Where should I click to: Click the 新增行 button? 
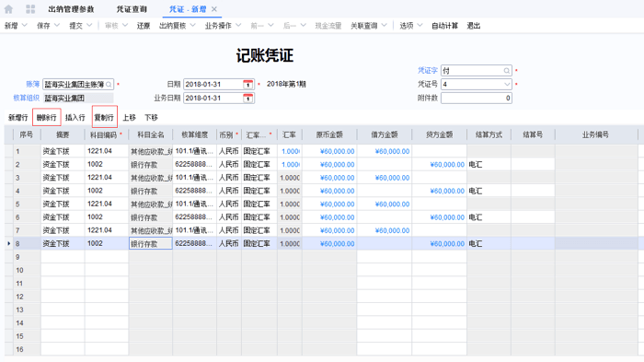(x=18, y=118)
